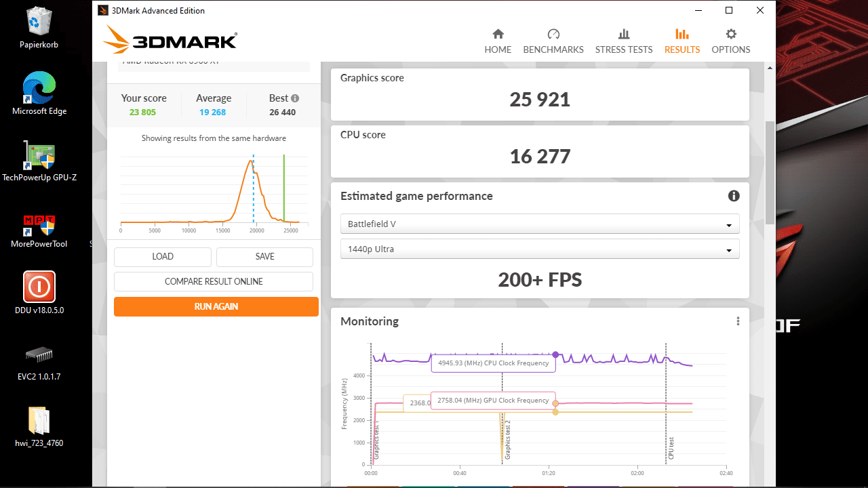Switch to the BENCHMARKS tab
This screenshot has height=488, width=868.
coord(553,41)
